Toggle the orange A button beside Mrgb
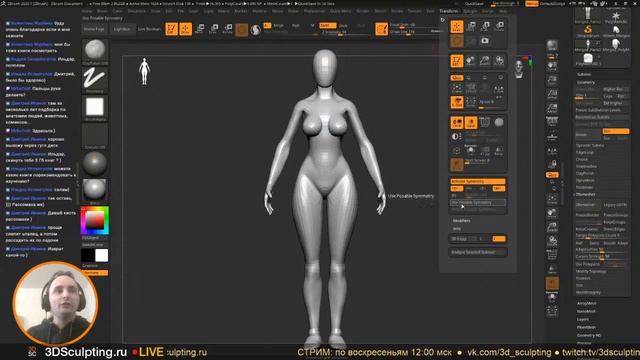The width and height of the screenshot is (640, 360). (267, 25)
